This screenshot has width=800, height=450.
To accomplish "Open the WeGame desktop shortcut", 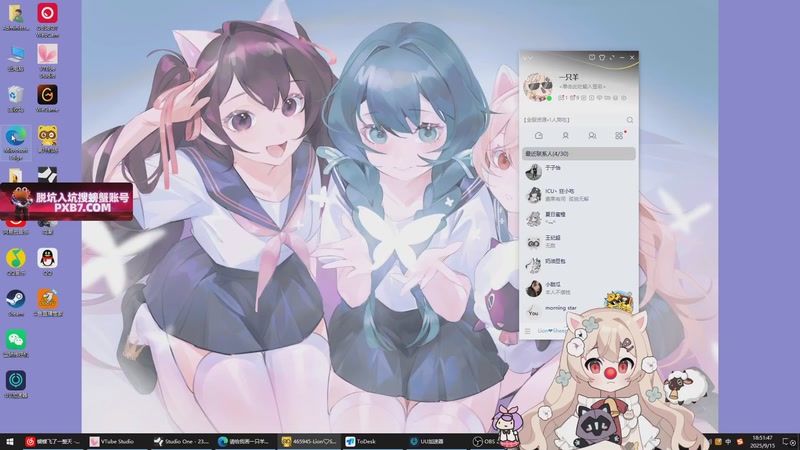I will tap(47, 98).
